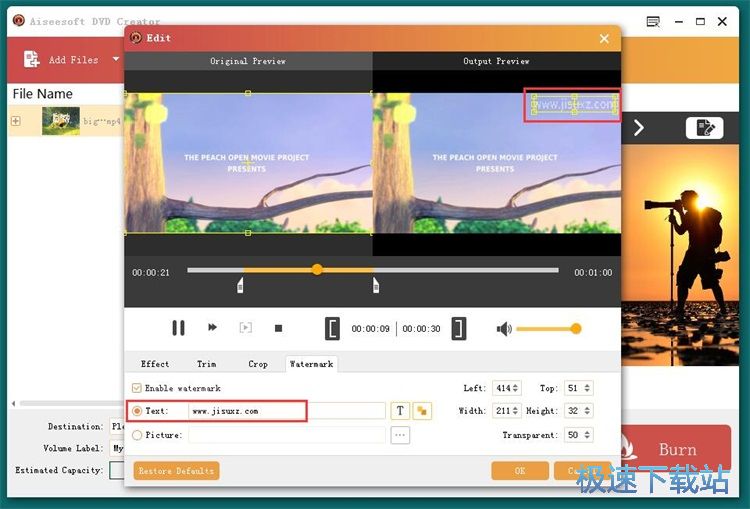This screenshot has height=509, width=750.
Task: Click the file list scrollbar left arrow
Action: click(13, 403)
